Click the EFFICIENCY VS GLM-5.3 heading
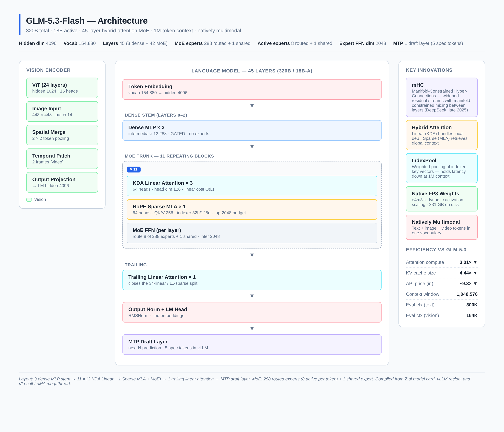504x432 pixels. click(x=436, y=249)
